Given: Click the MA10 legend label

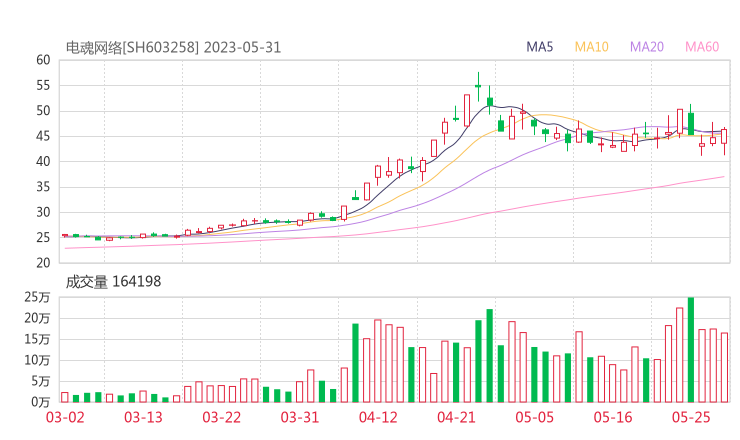Looking at the screenshot, I should 591,47.
